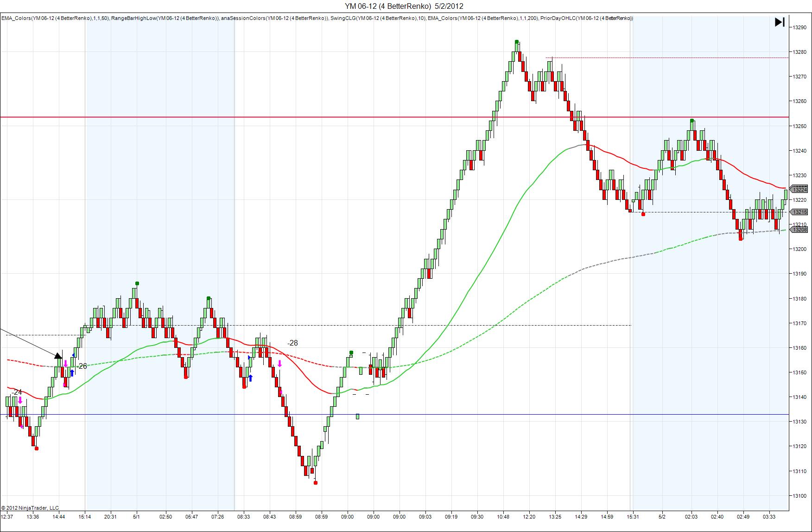Click the 13208 price marker on axis
The height and width of the screenshot is (532, 812).
(x=799, y=229)
